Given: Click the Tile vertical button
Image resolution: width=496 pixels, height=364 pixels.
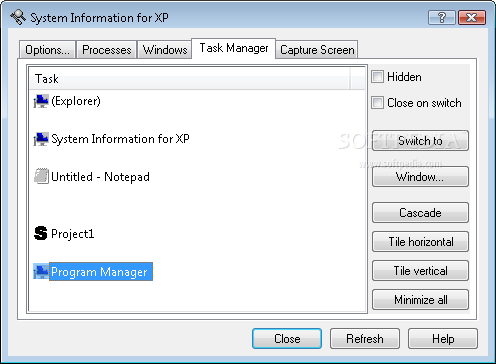Looking at the screenshot, I should point(420,271).
